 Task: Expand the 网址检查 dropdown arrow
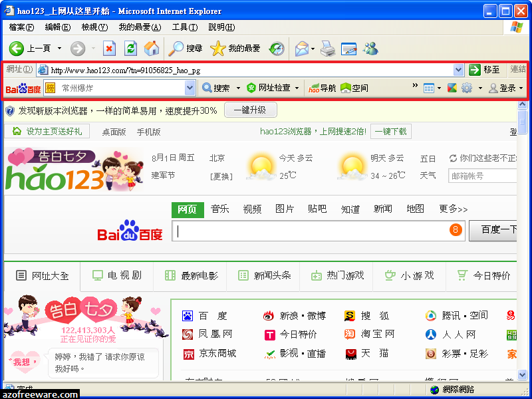tap(297, 88)
